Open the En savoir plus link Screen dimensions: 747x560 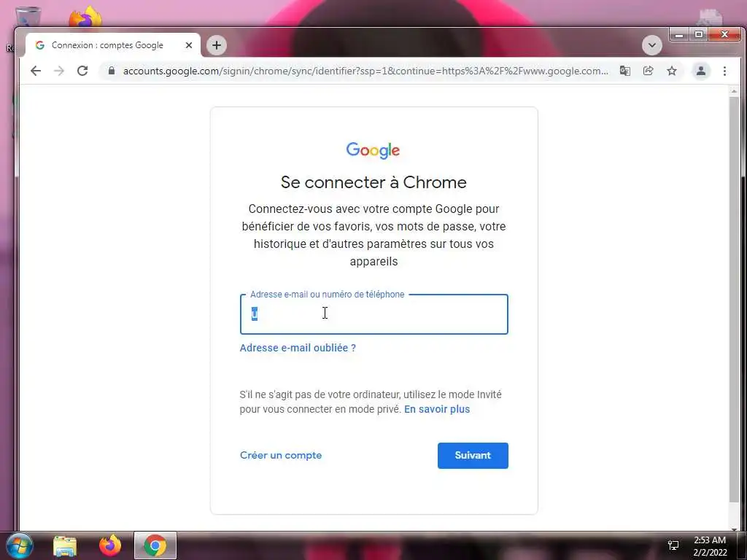[437, 409]
